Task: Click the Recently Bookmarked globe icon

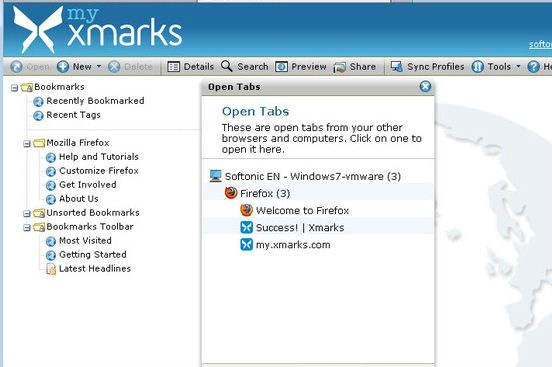Action: (38, 102)
